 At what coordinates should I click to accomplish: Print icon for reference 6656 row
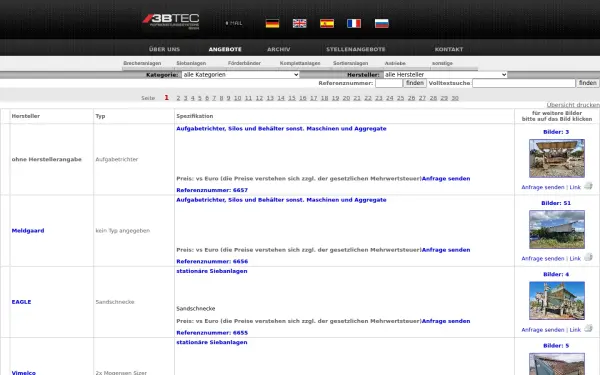(x=588, y=258)
